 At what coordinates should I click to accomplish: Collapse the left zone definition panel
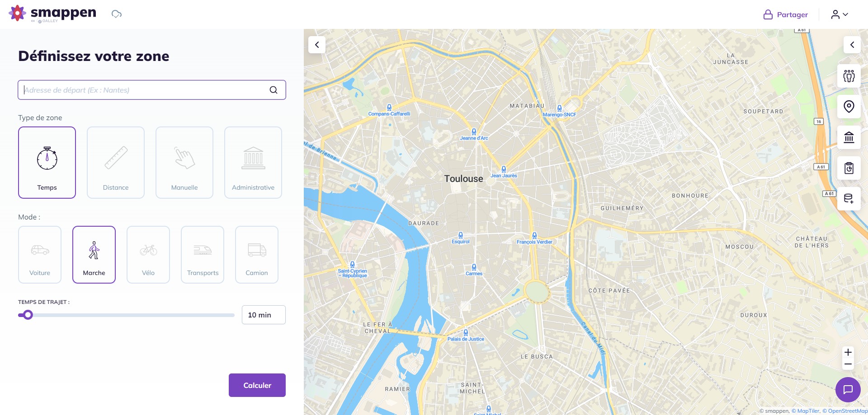click(x=317, y=45)
